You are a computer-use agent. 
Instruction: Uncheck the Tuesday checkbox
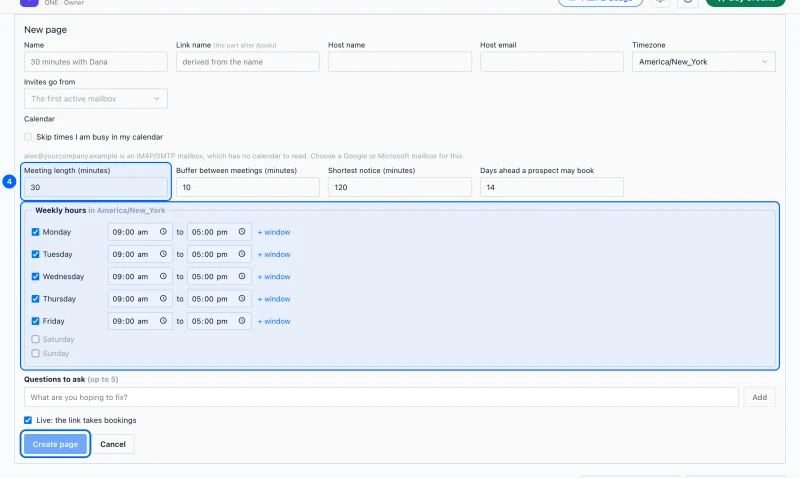pyautogui.click(x=35, y=254)
